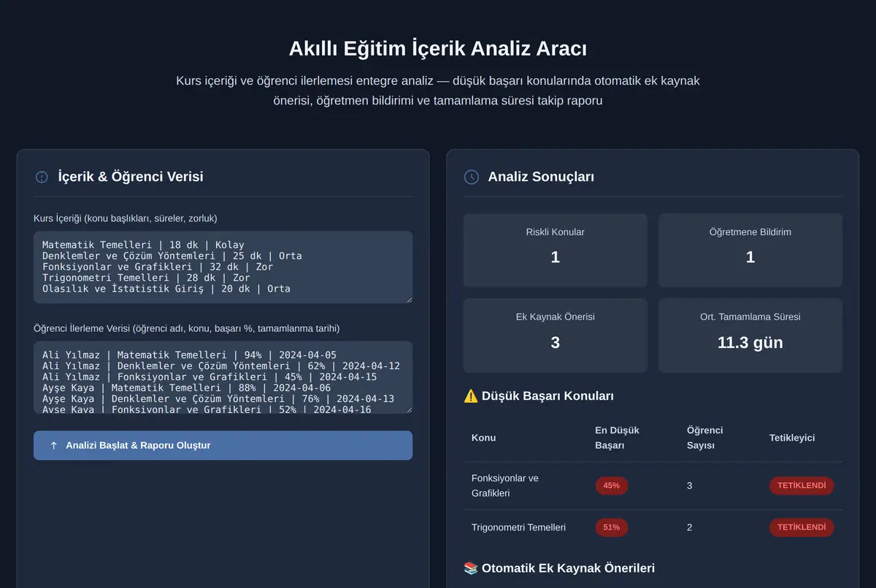Focus the Kurs İçeriği text area
The width and height of the screenshot is (876, 588).
pos(223,267)
